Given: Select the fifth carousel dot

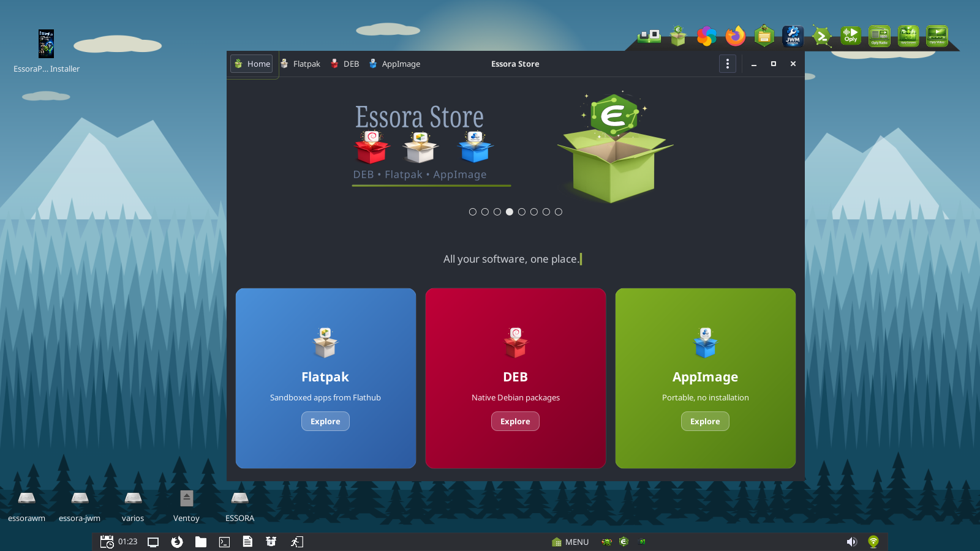Looking at the screenshot, I should pyautogui.click(x=521, y=212).
